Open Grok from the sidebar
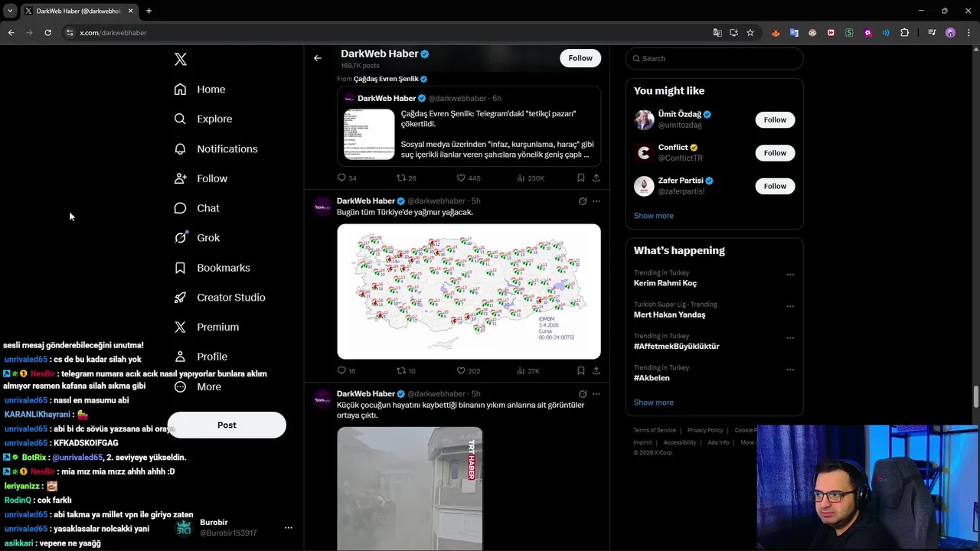The height and width of the screenshot is (551, 980). pos(197,238)
